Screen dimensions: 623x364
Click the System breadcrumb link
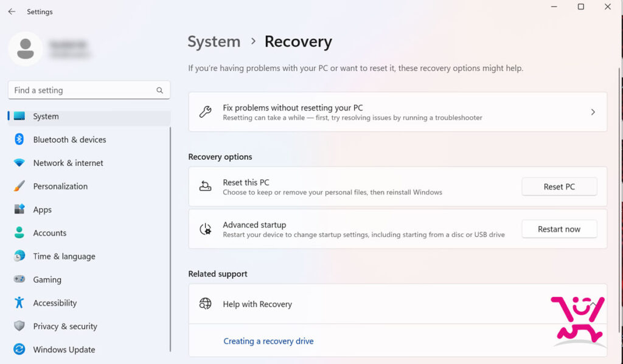[x=214, y=42]
